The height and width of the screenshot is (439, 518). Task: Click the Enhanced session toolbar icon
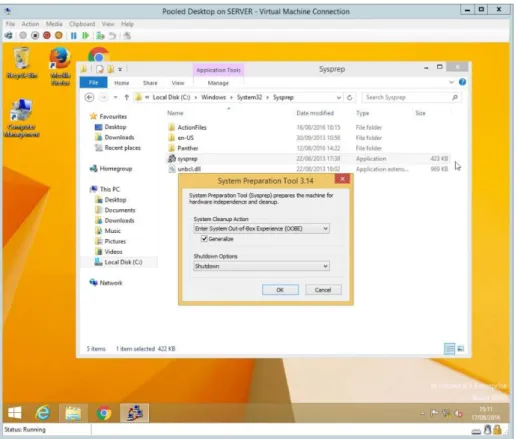(x=127, y=36)
